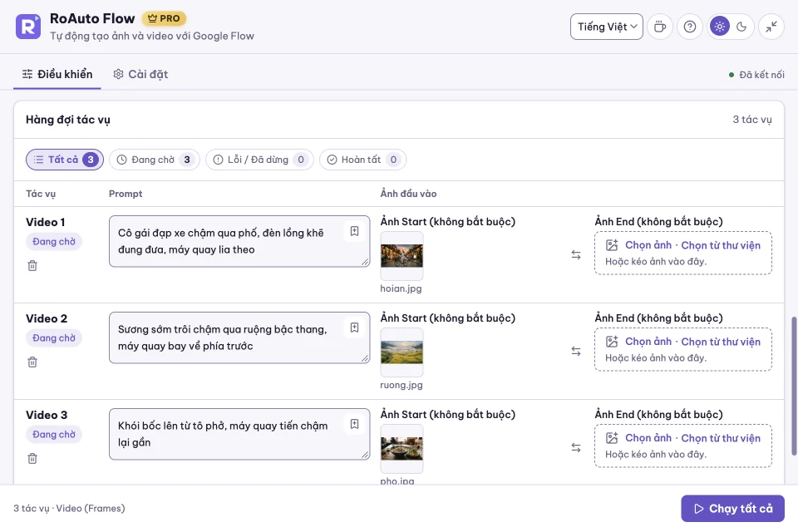Click the vertical scrollbar thumb
798x532 pixels.
pyautogui.click(x=794, y=386)
